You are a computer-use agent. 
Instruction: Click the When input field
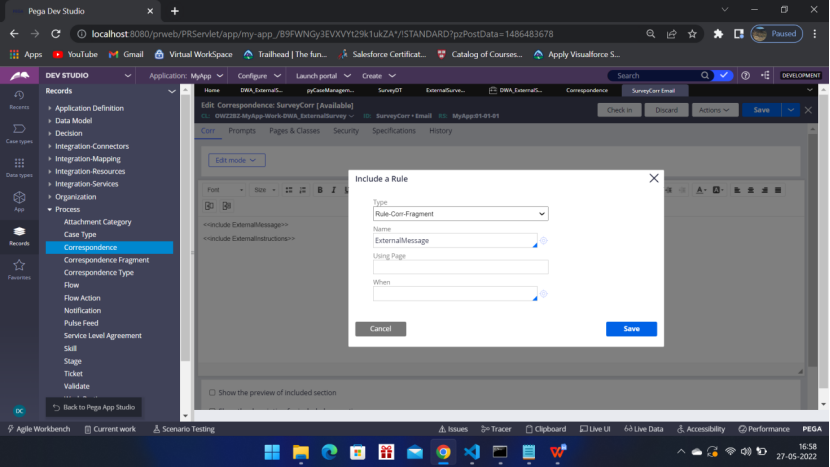[x=455, y=294]
